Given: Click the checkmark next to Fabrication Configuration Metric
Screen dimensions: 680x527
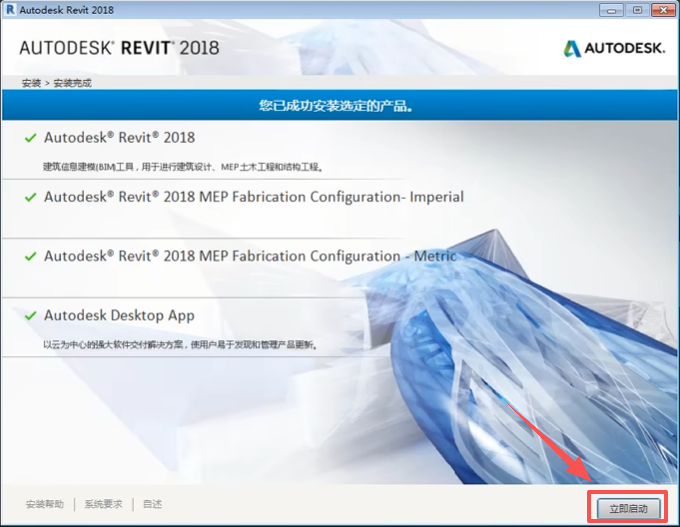Looking at the screenshot, I should (30, 257).
